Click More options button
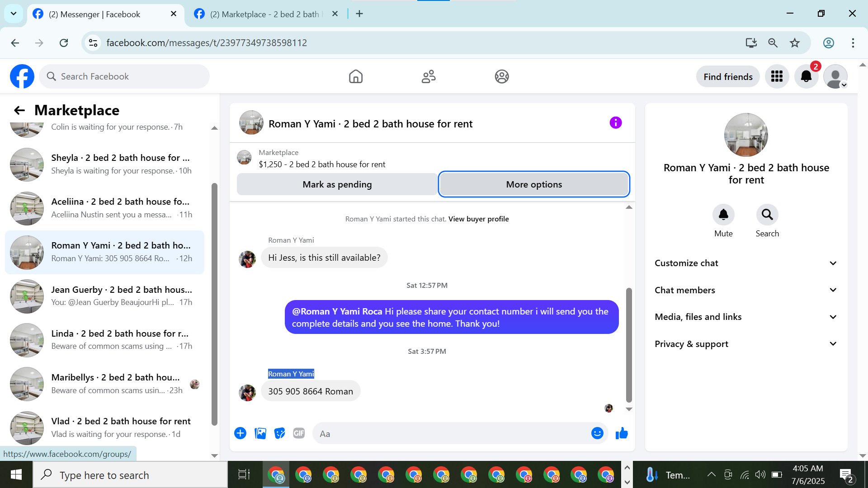868x488 pixels. [x=534, y=184]
